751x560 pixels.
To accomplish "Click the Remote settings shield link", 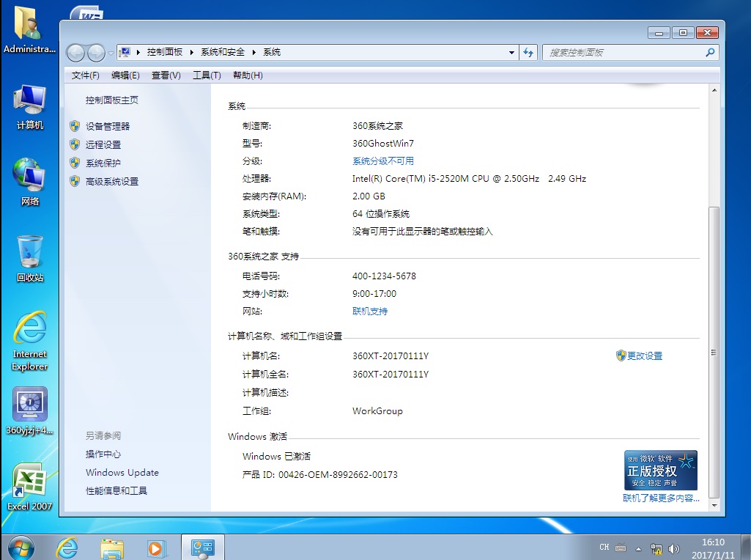I will point(103,144).
